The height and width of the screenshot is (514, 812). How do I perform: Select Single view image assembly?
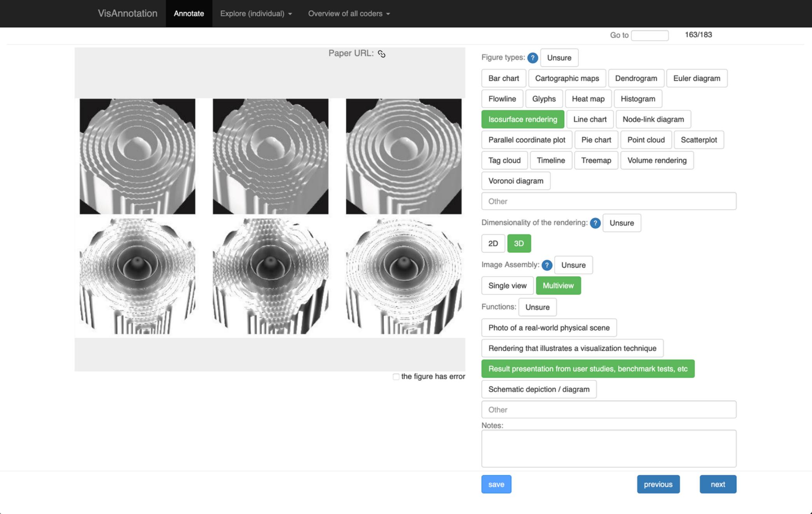pos(507,286)
